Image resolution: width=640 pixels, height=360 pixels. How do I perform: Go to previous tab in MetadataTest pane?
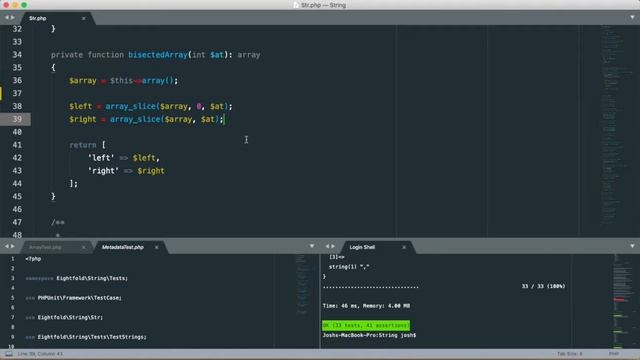point(7,246)
